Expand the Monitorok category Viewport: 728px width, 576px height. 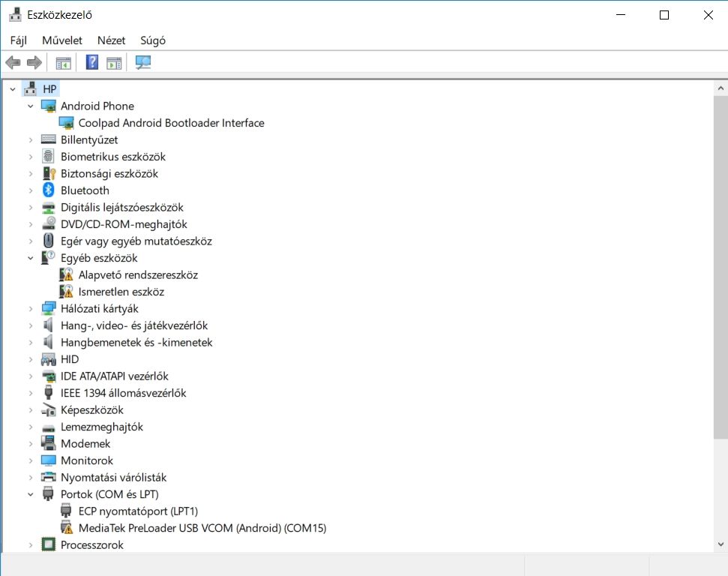(31, 460)
